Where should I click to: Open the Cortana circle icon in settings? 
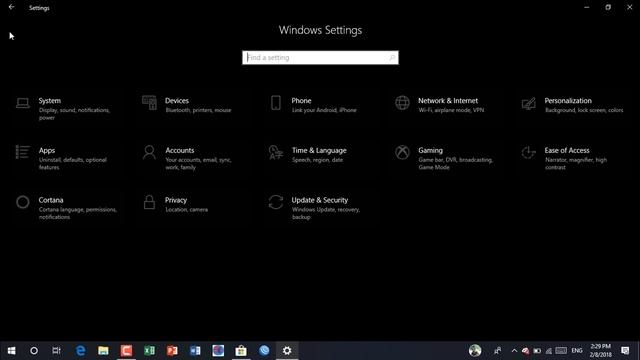[x=23, y=202]
